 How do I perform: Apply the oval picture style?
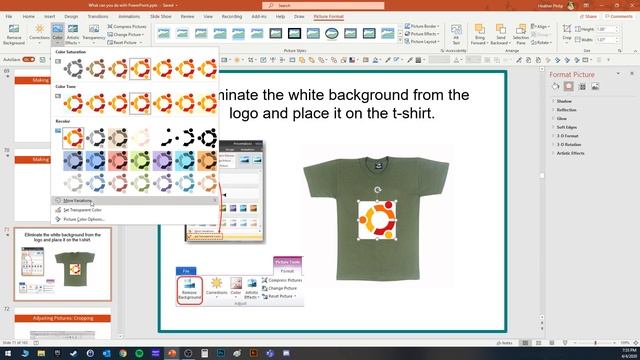(331, 33)
